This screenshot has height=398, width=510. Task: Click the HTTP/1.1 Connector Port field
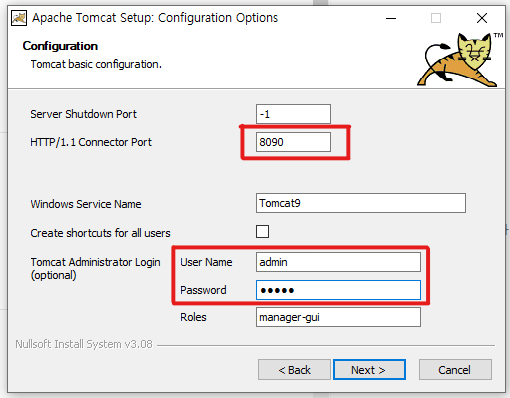coord(293,142)
